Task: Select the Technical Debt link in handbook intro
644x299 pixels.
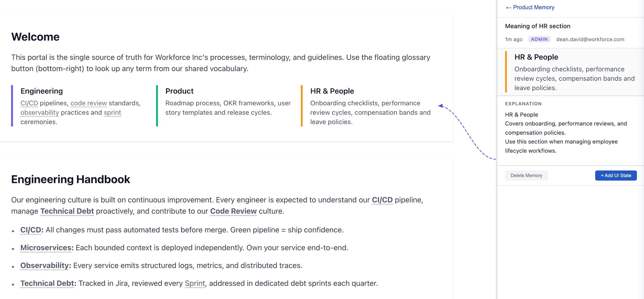Action: [x=67, y=211]
